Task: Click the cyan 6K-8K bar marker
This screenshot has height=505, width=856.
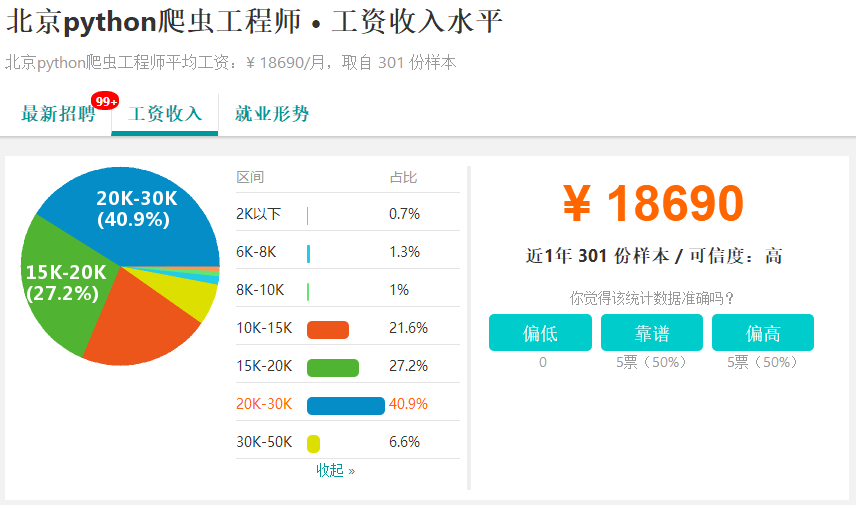Action: tap(308, 254)
